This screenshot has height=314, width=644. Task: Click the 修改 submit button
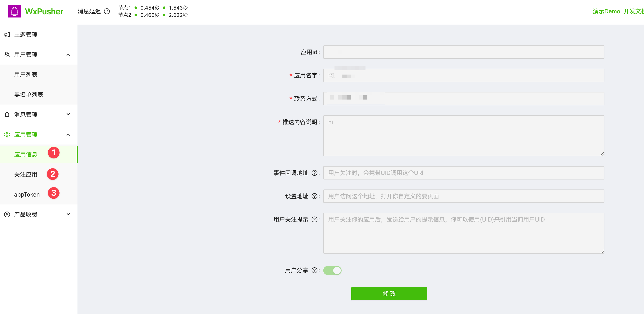(389, 294)
